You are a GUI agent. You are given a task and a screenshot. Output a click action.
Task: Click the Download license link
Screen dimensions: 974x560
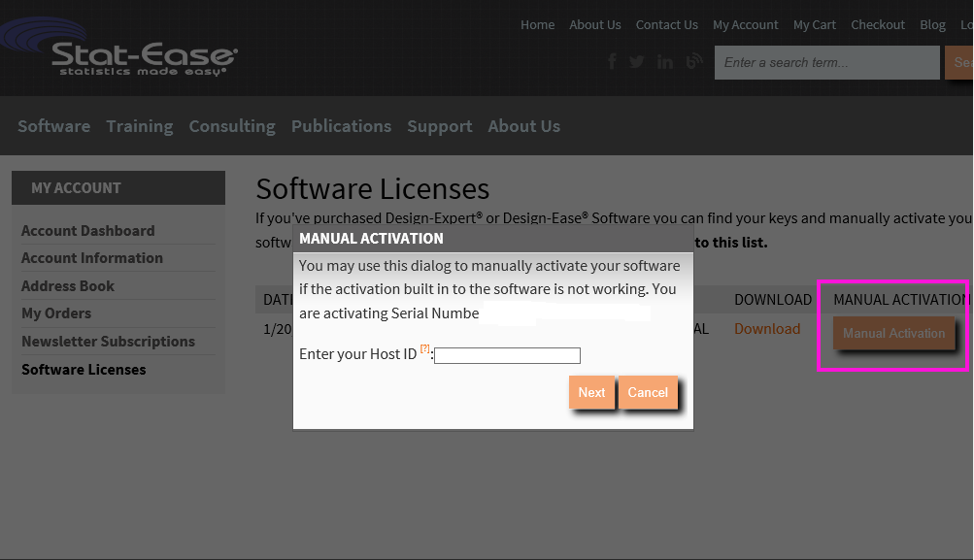(767, 328)
